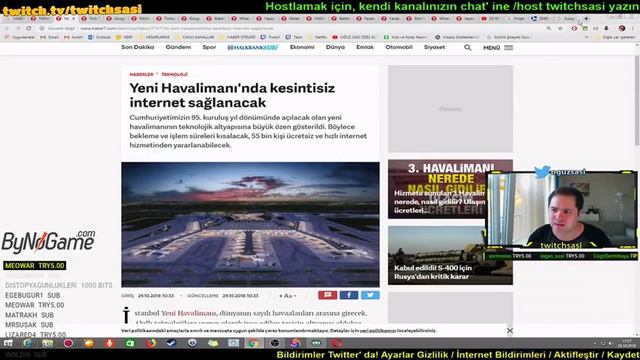640x360 pixels.
Task: Open the Twitch bookmark
Action: (x=271, y=37)
